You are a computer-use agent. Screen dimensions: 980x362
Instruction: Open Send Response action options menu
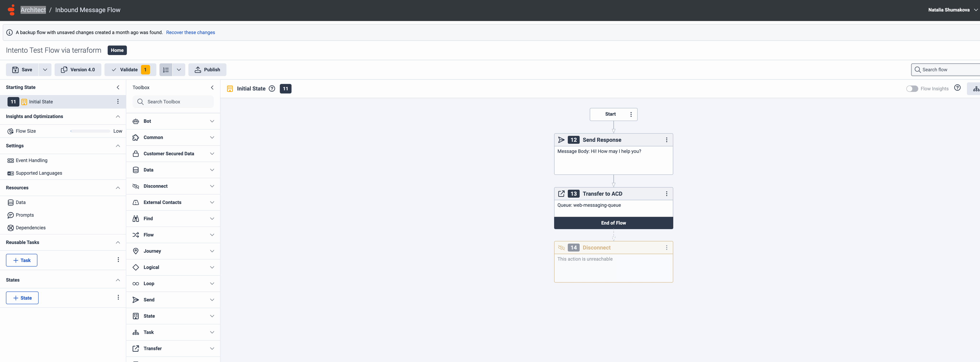pyautogui.click(x=667, y=140)
